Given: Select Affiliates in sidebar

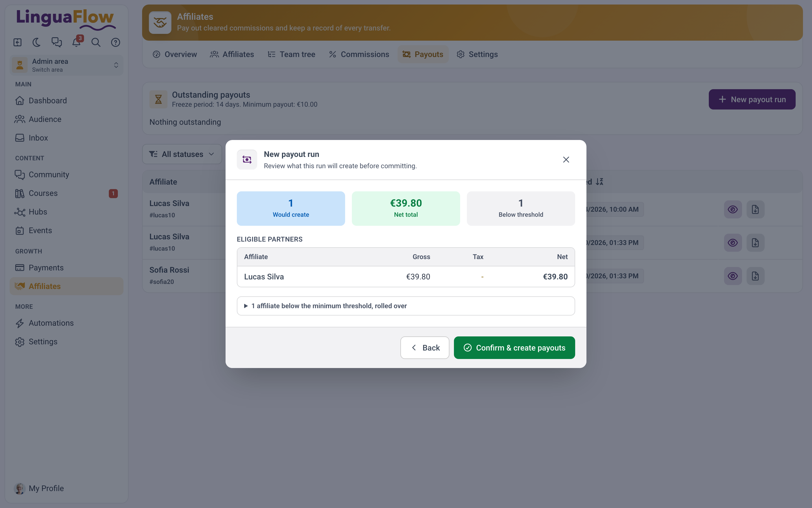Looking at the screenshot, I should tap(67, 286).
